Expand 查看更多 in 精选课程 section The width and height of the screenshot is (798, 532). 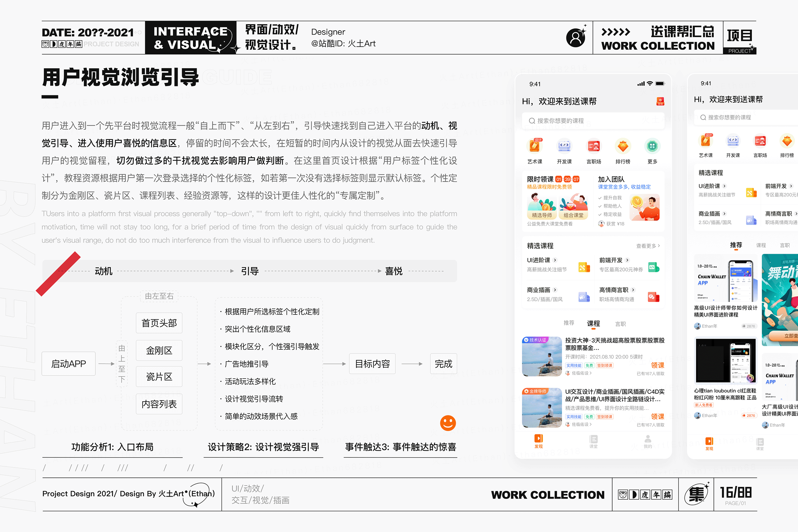click(x=648, y=246)
